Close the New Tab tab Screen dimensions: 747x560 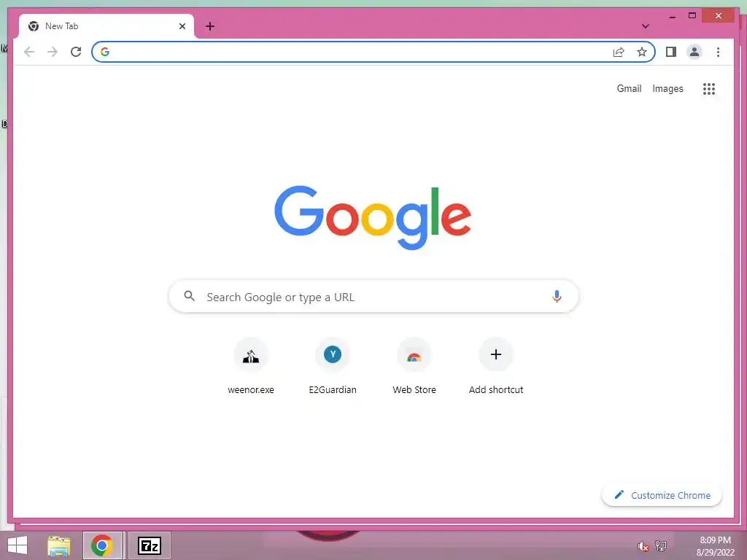coord(182,26)
